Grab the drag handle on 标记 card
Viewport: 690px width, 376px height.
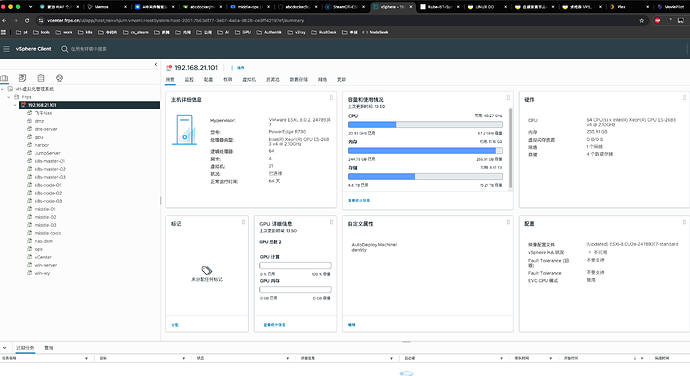[x=243, y=222]
